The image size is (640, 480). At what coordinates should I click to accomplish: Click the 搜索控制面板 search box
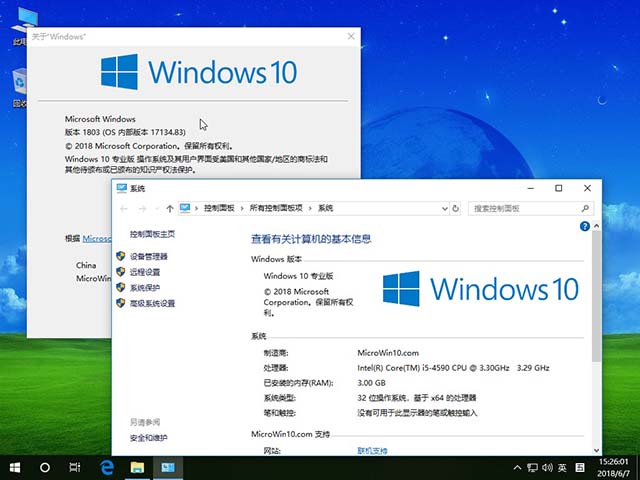click(518, 208)
